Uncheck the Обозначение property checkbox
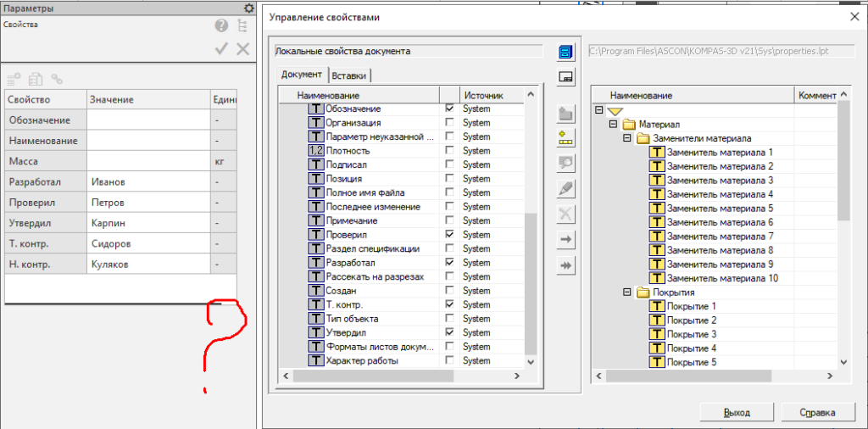Image resolution: width=868 pixels, height=429 pixels. [x=449, y=109]
